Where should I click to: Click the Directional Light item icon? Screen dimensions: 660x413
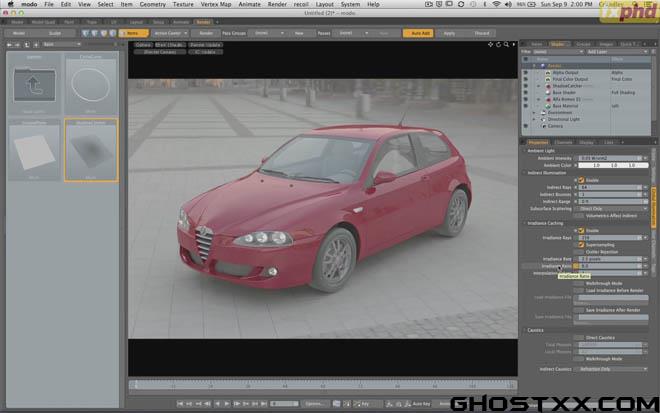543,120
